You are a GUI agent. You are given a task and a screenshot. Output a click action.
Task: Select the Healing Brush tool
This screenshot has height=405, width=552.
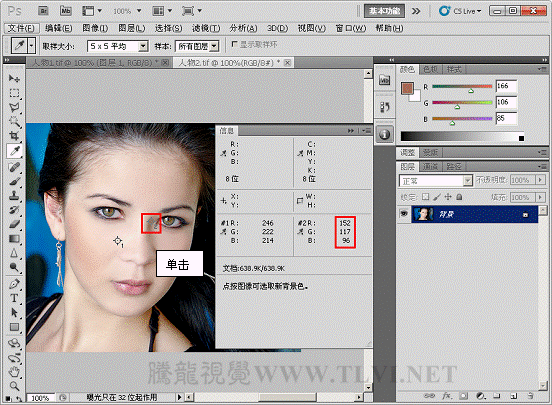[x=14, y=167]
